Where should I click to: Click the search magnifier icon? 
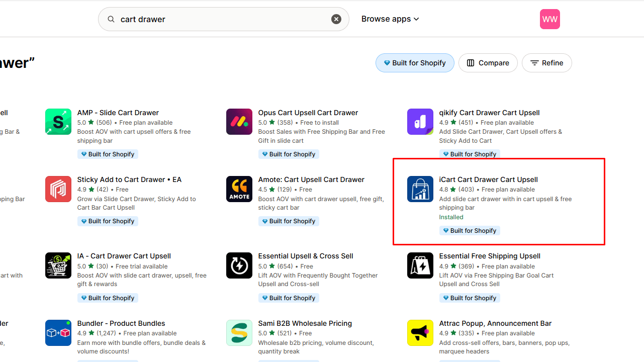point(111,19)
